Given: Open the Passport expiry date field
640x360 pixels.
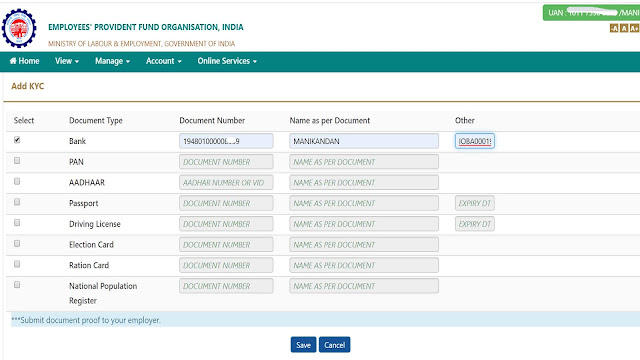Looking at the screenshot, I should pyautogui.click(x=475, y=203).
